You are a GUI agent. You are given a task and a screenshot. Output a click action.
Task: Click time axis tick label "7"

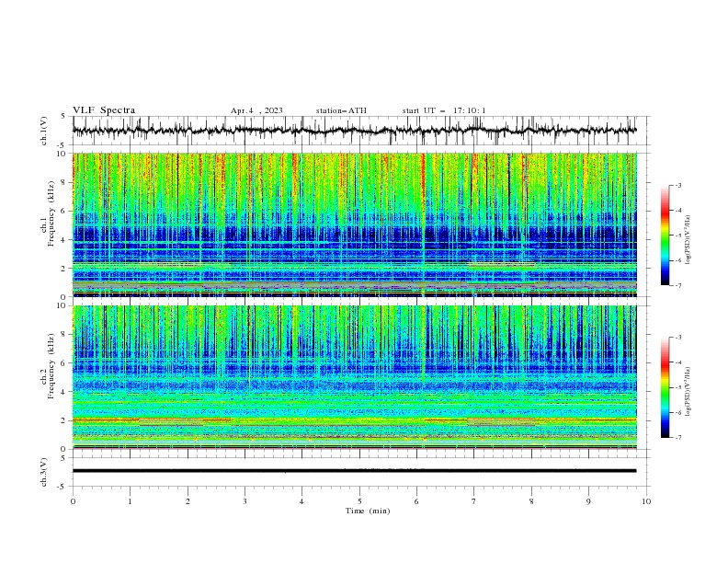pos(474,501)
